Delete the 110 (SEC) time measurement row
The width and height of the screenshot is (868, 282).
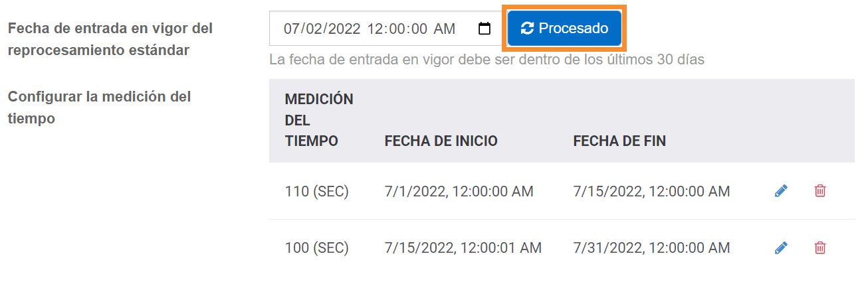point(820,191)
